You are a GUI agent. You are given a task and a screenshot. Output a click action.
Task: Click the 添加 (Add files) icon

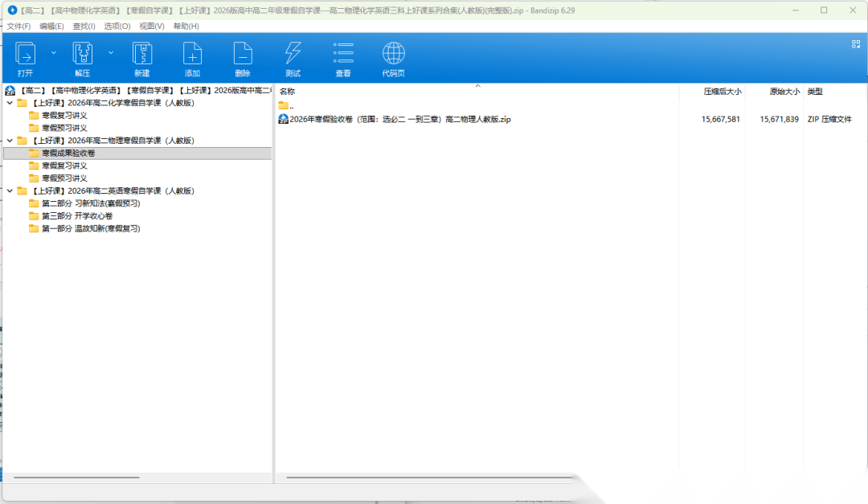(192, 55)
